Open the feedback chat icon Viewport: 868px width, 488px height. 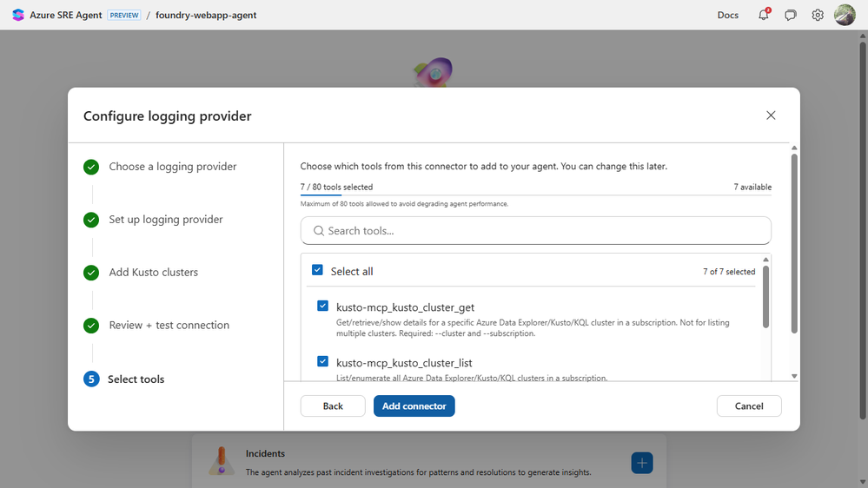point(791,15)
